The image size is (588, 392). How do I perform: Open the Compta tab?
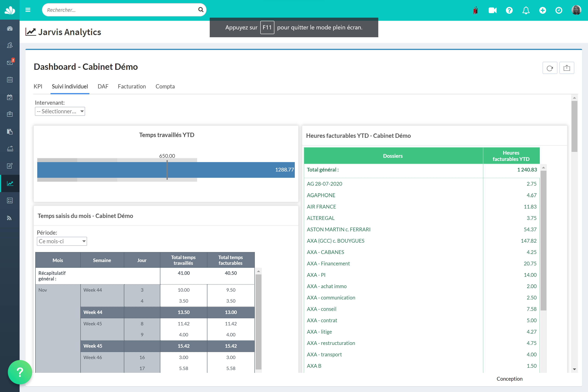[x=165, y=86]
